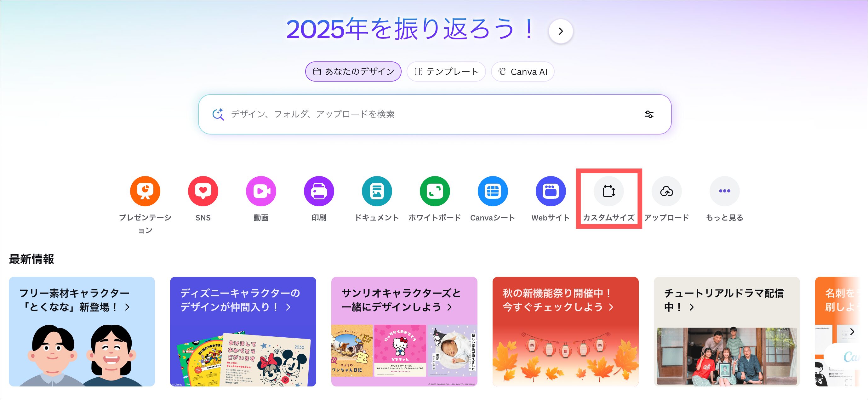Screen dimensions: 868x400
Task: Open the ホワイトボード whiteboard icon
Action: (435, 191)
